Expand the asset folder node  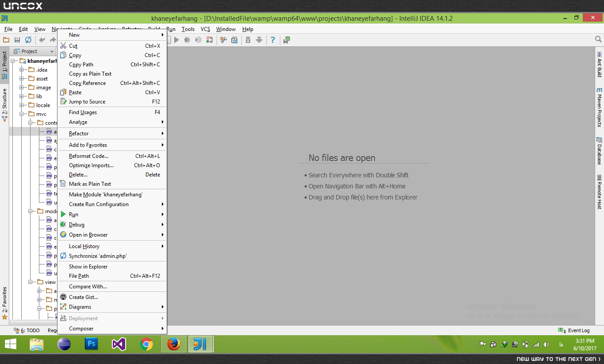21,79
